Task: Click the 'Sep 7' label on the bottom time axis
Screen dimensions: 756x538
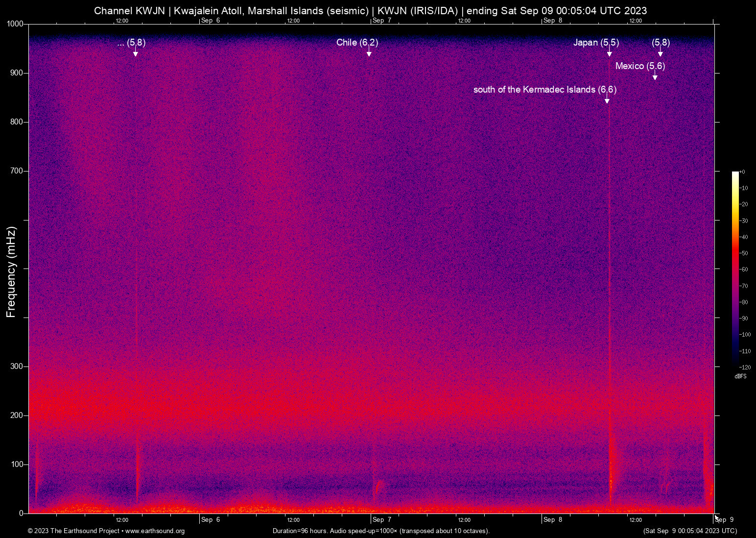Action: point(381,520)
